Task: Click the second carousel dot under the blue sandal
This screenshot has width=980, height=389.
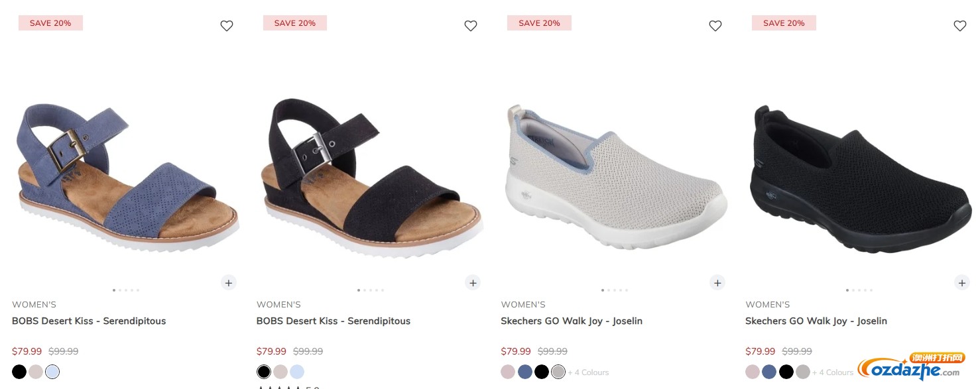Action: [121, 290]
